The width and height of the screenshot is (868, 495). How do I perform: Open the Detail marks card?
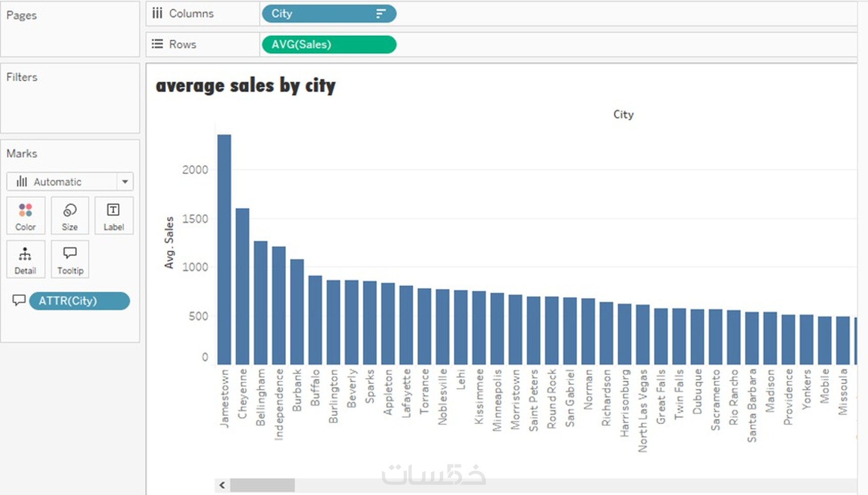(x=26, y=259)
